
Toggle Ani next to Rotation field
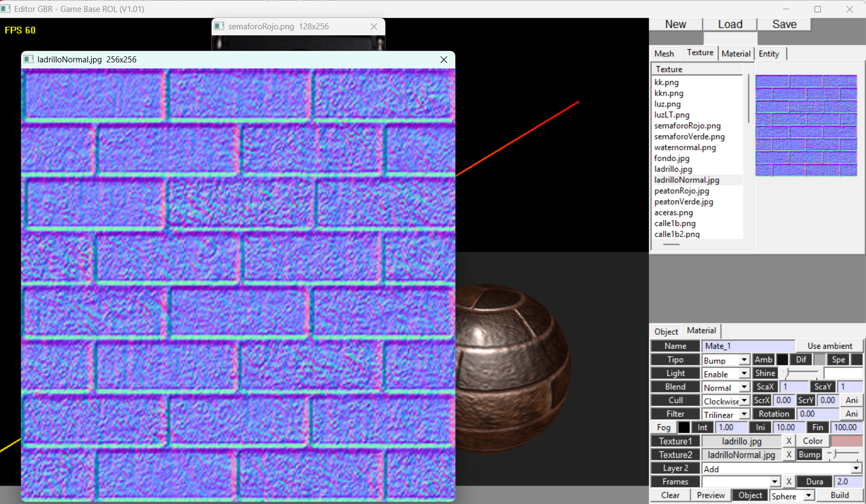(851, 414)
